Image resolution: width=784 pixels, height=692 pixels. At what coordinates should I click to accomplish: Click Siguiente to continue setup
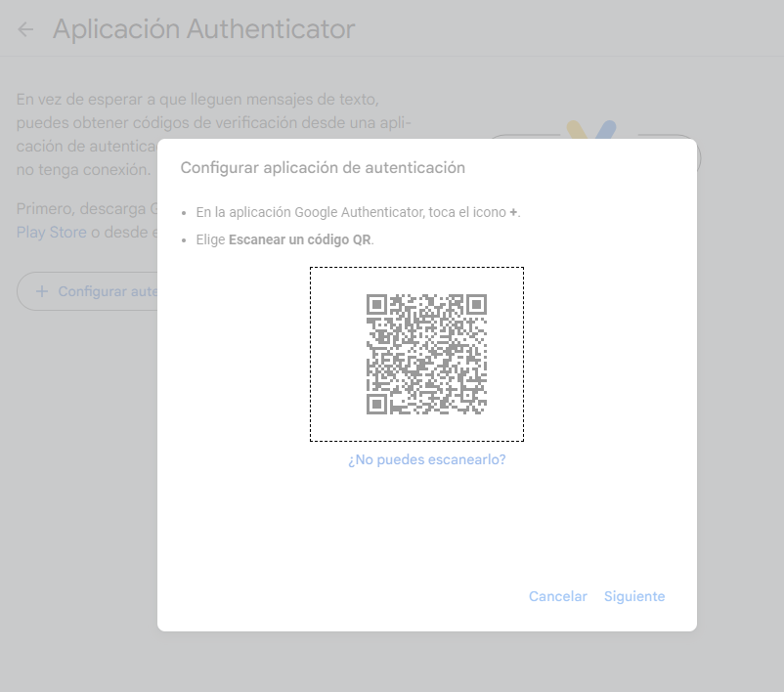(634, 596)
